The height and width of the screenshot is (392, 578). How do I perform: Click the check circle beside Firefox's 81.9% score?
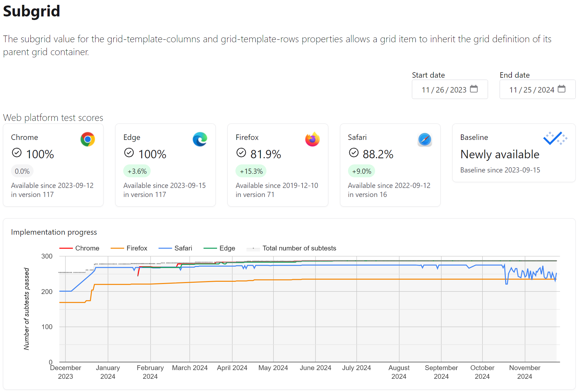coord(242,153)
